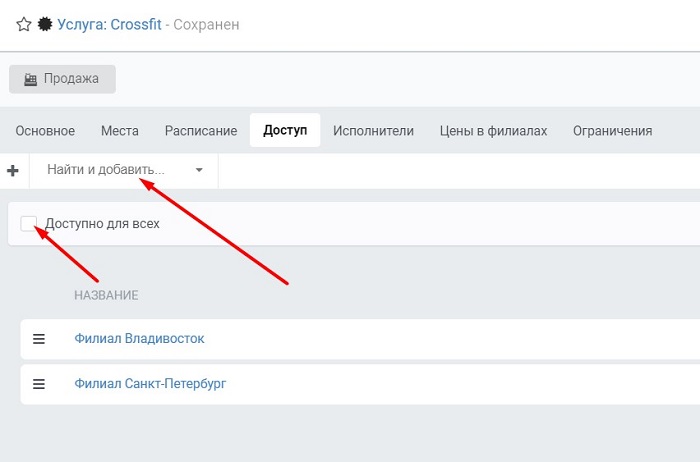Enable the Доступно для всех checkbox
The height and width of the screenshot is (462, 700).
tap(29, 224)
